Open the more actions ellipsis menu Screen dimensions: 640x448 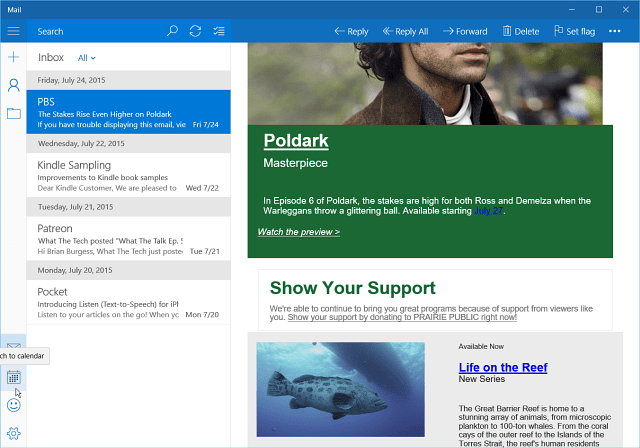614,31
